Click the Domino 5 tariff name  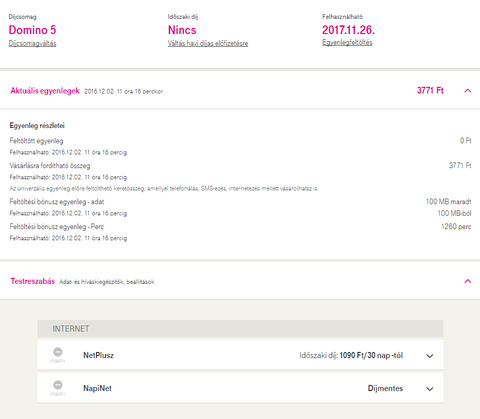pos(32,30)
